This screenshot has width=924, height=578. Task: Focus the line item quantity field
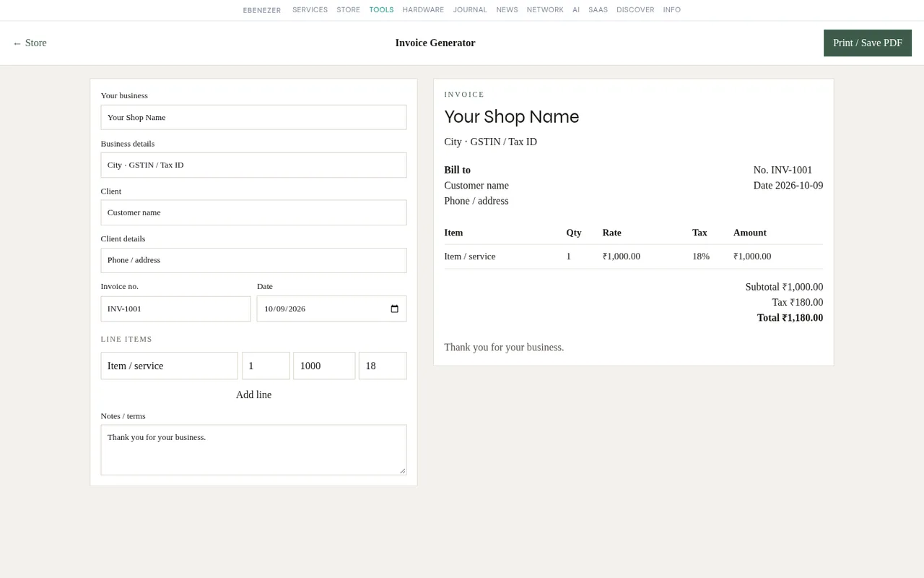(x=266, y=366)
